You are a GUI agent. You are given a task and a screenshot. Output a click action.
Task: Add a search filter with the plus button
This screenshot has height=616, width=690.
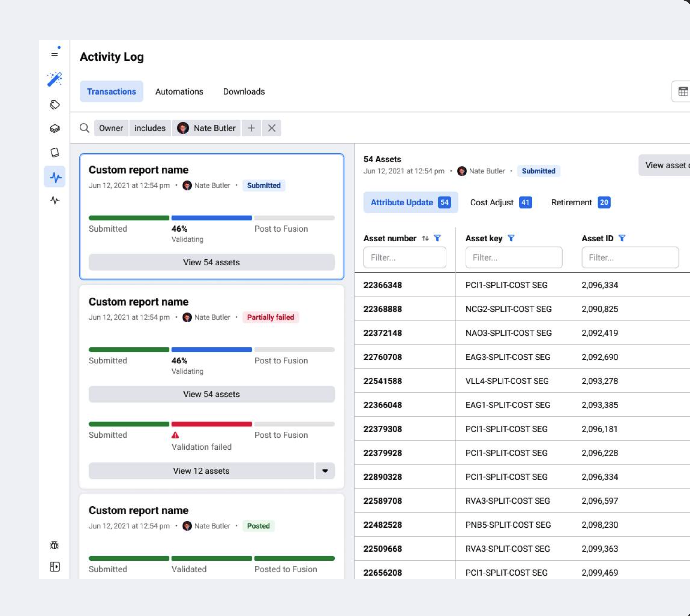point(251,128)
